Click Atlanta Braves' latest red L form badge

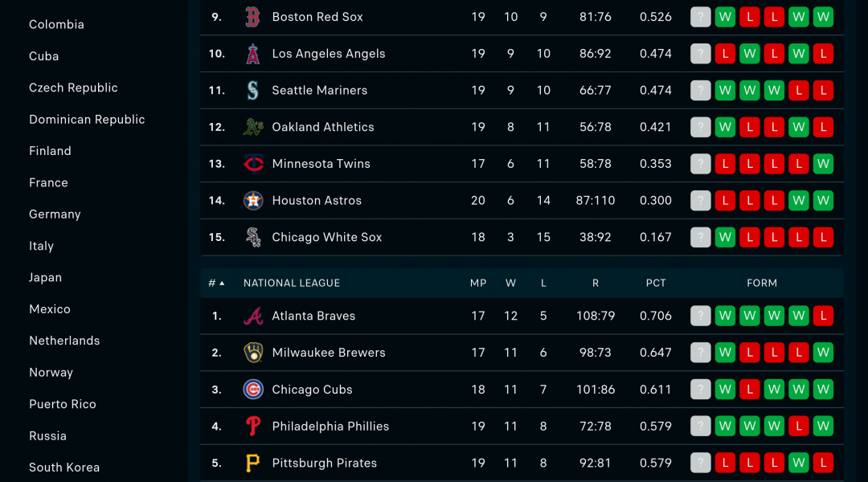click(823, 316)
